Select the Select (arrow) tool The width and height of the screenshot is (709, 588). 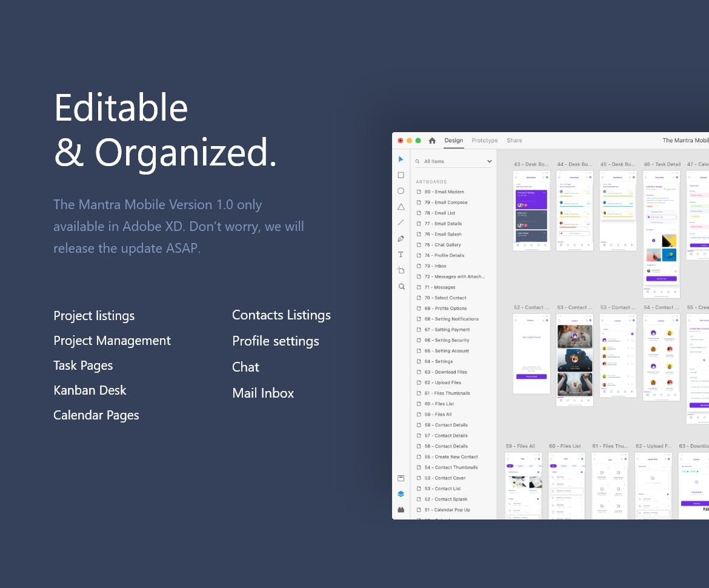[x=401, y=159]
